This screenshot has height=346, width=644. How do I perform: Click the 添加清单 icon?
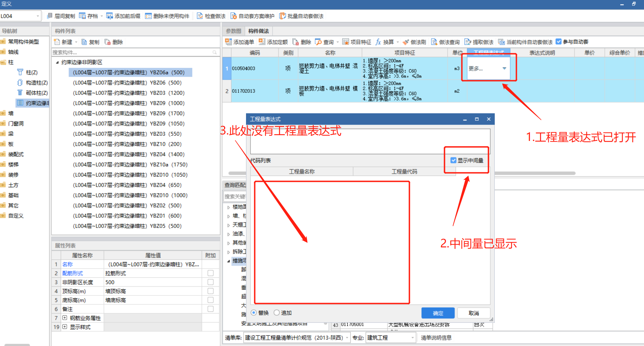[x=228, y=42]
